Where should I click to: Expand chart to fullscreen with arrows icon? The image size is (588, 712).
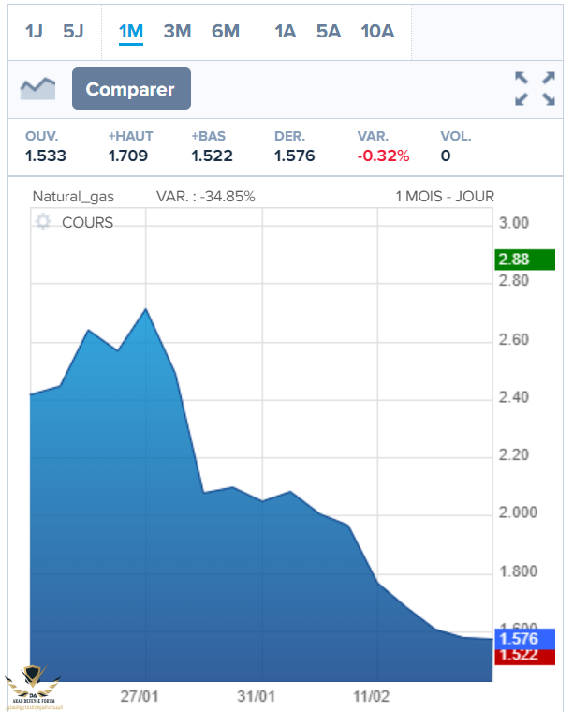click(x=536, y=89)
